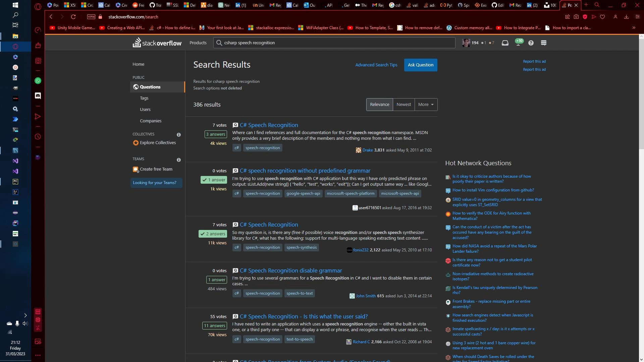The image size is (644, 362).
Task: Open the Windows Start menu
Action: click(x=15, y=5)
